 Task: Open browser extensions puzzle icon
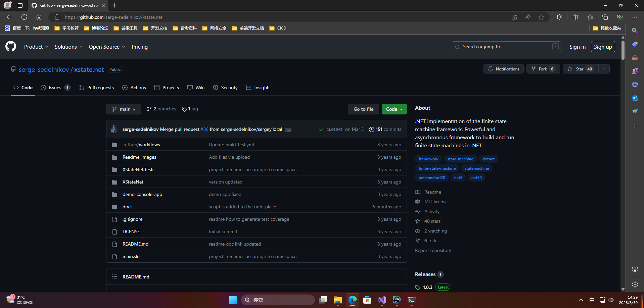559,17
